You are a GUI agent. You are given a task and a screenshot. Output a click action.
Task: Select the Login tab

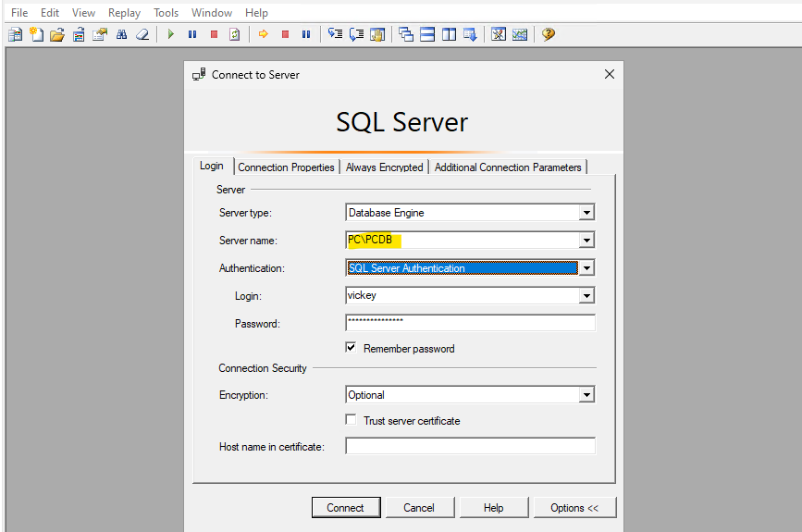point(212,166)
